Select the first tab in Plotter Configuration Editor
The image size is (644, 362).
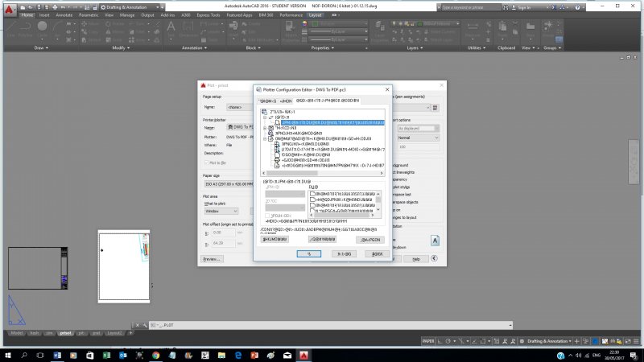[267, 101]
